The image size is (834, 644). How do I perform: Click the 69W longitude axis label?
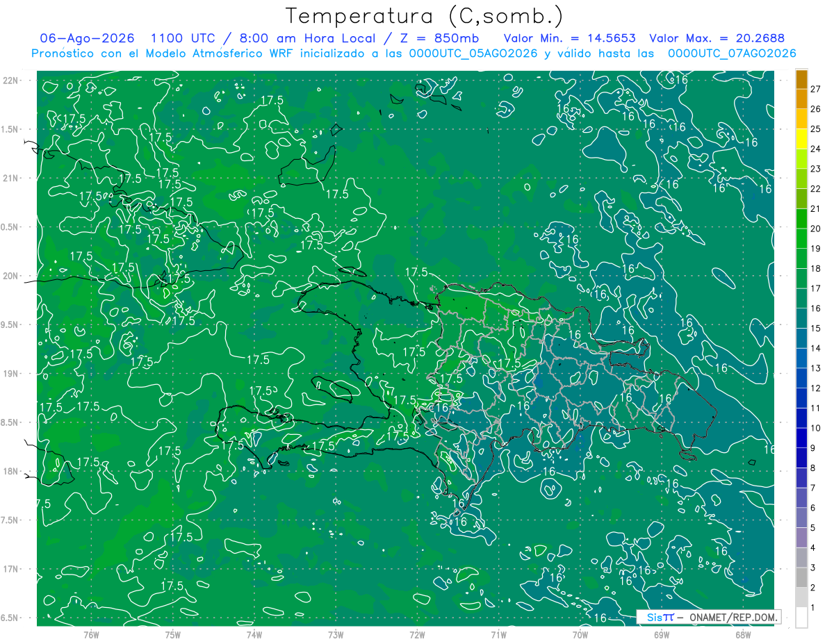(x=662, y=634)
